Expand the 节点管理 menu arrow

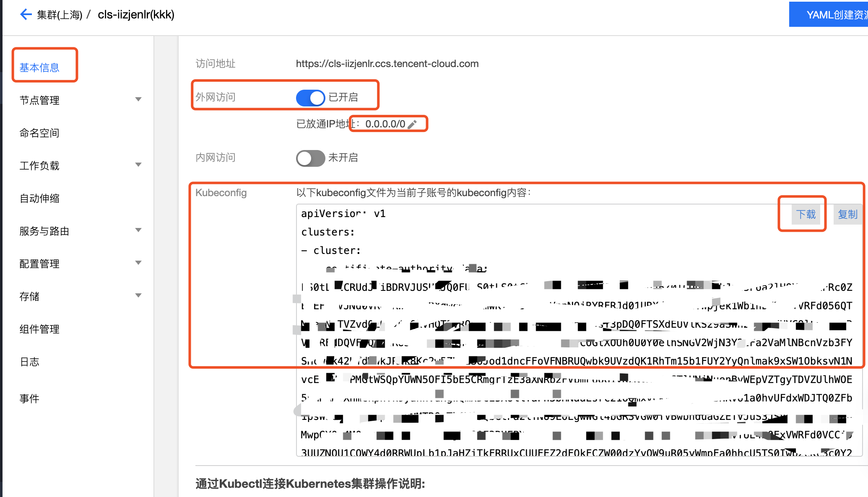tap(138, 99)
